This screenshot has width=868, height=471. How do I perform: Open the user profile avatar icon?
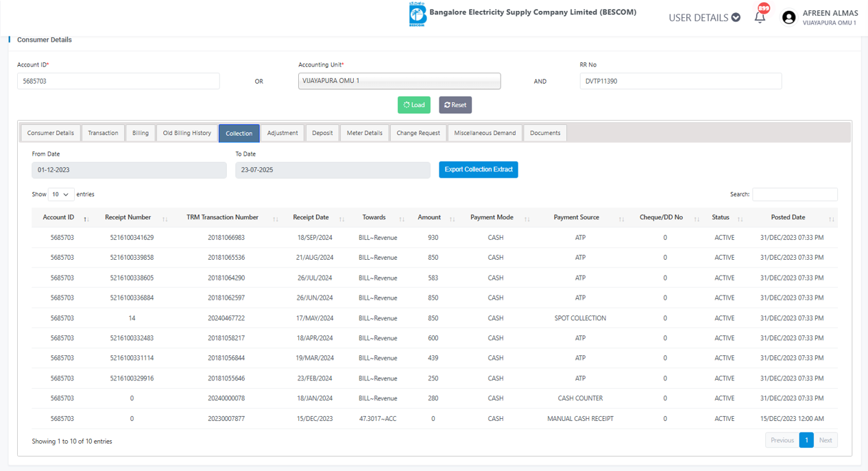pos(788,18)
